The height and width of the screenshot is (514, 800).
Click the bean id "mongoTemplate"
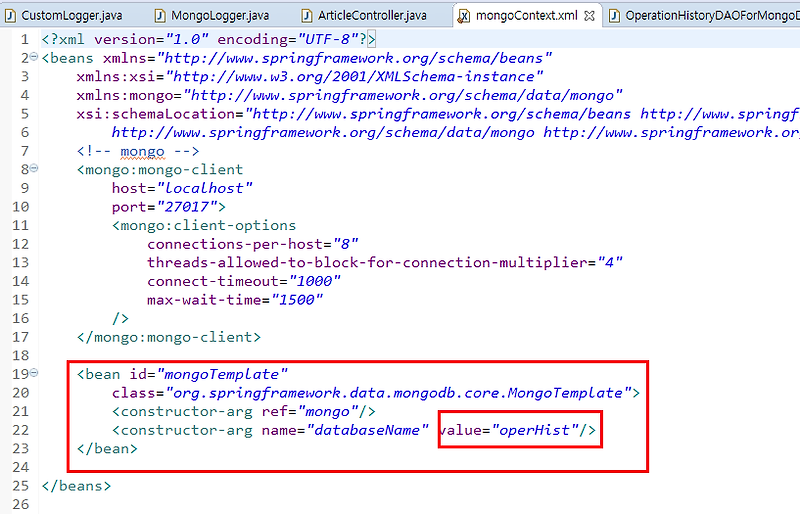click(222, 374)
